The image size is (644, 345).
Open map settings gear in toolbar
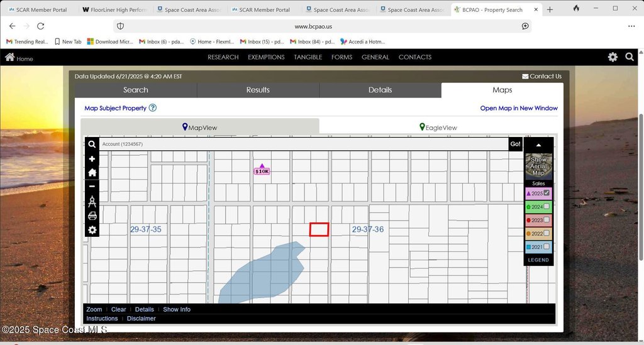(92, 230)
